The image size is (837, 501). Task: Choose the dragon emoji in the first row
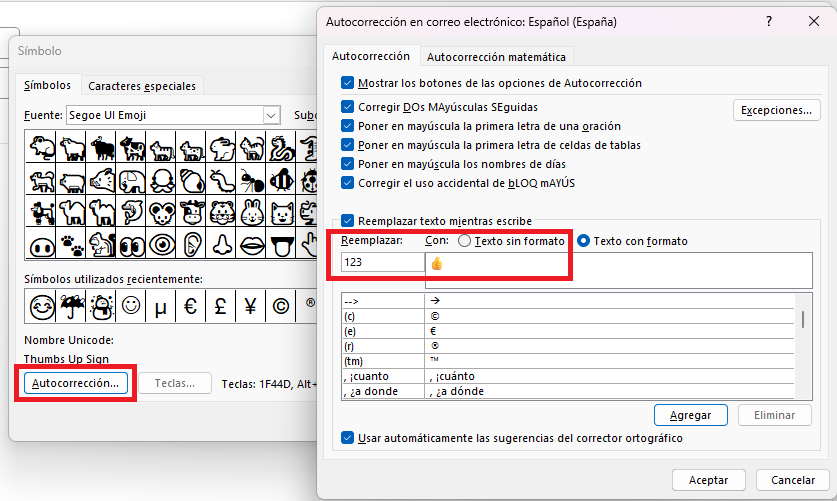281,147
